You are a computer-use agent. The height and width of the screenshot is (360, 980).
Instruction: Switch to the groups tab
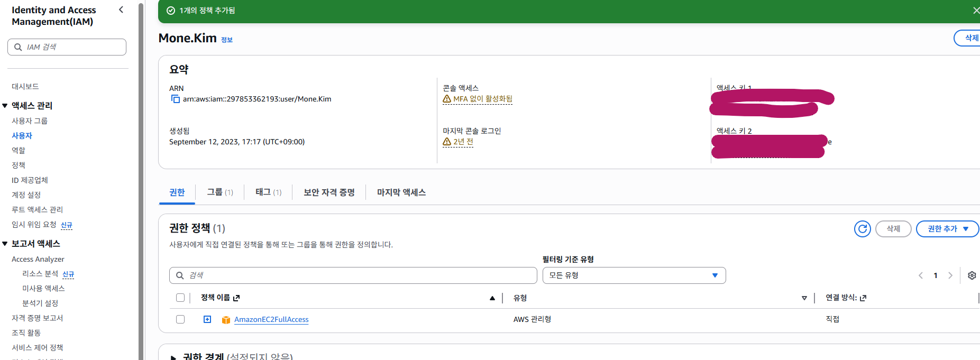coord(219,192)
